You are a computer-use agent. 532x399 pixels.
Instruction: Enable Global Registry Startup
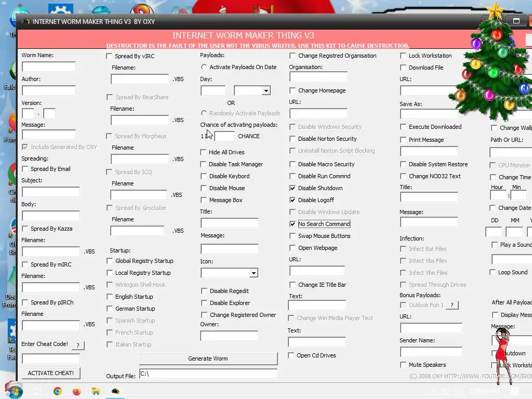[109, 261]
